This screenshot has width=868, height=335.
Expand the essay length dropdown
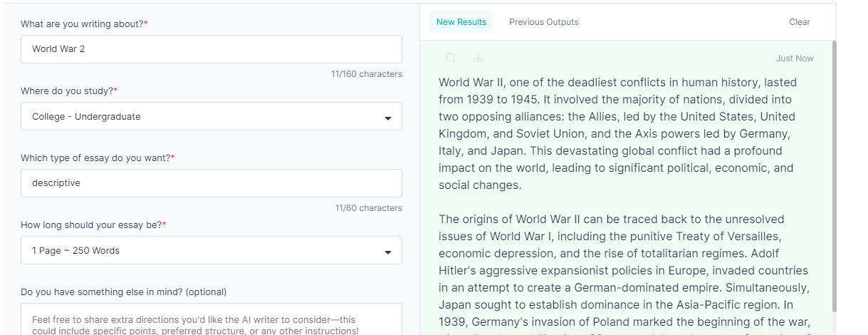click(211, 250)
